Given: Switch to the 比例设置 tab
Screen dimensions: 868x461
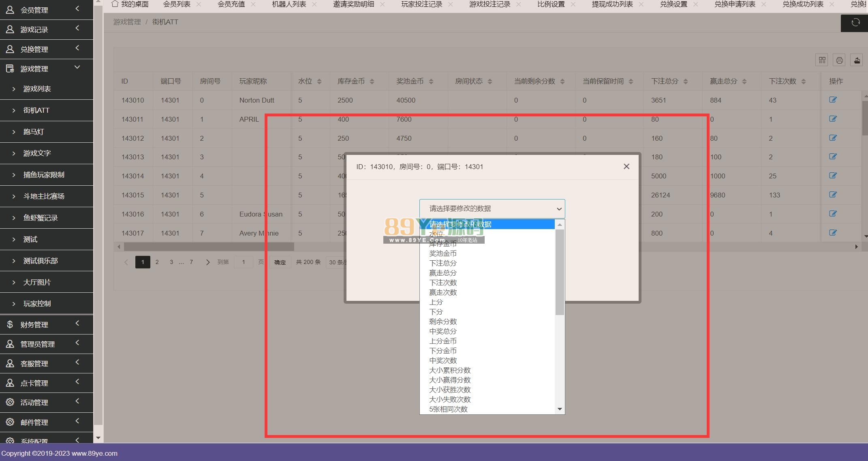Looking at the screenshot, I should click(551, 4).
